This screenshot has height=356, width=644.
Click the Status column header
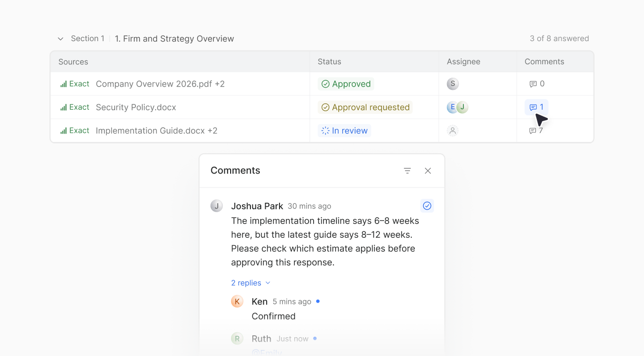point(329,62)
